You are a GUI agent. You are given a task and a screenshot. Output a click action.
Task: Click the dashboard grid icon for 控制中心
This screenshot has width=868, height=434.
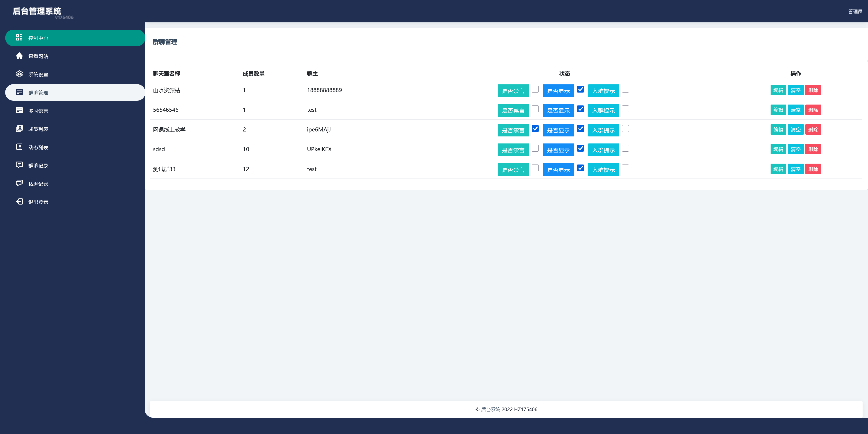(19, 38)
